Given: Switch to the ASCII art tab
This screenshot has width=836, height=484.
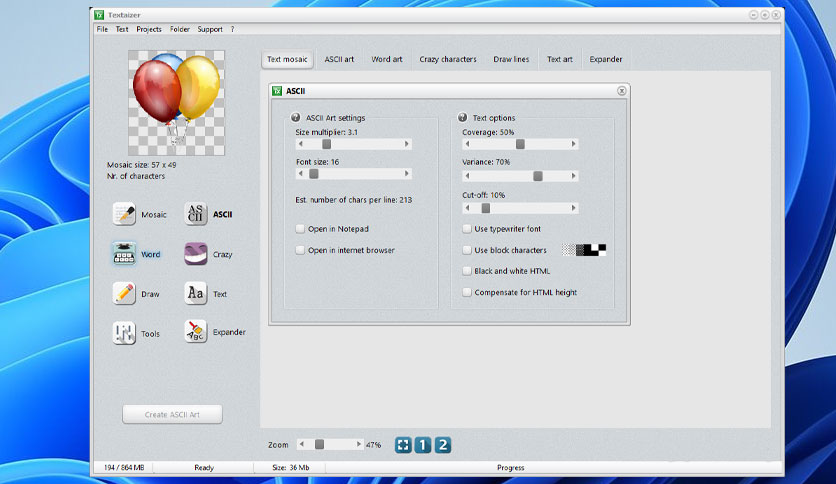Looking at the screenshot, I should point(339,59).
